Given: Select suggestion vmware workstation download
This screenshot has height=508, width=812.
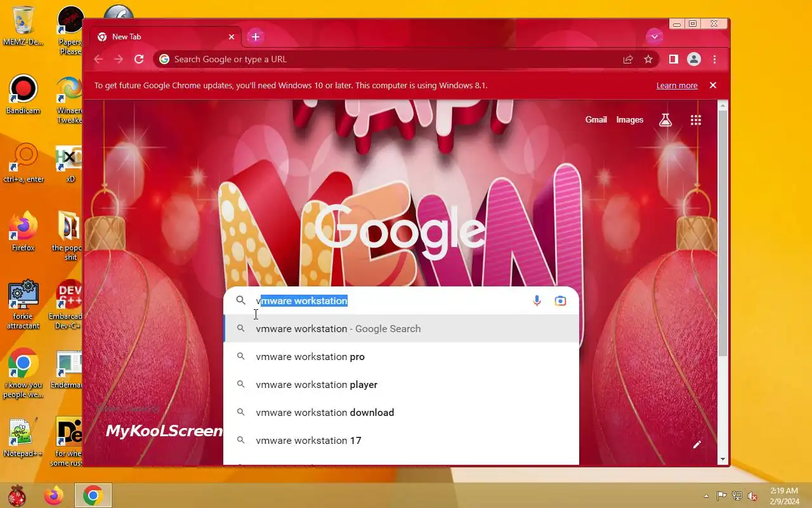Looking at the screenshot, I should pos(401,413).
